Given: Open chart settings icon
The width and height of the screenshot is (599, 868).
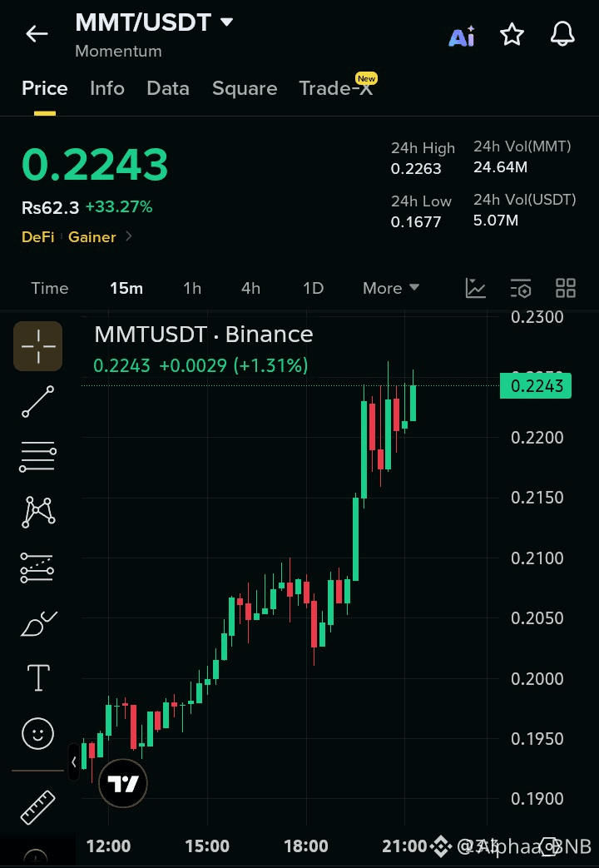Looking at the screenshot, I should 521,289.
